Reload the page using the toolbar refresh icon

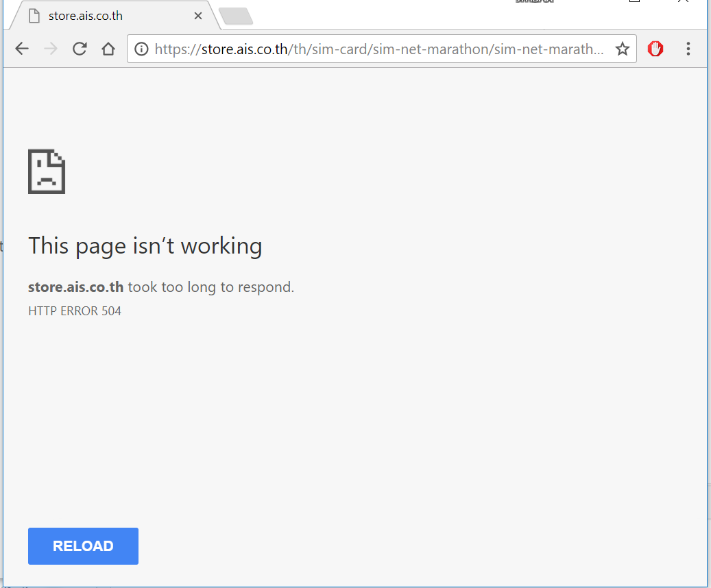click(80, 49)
